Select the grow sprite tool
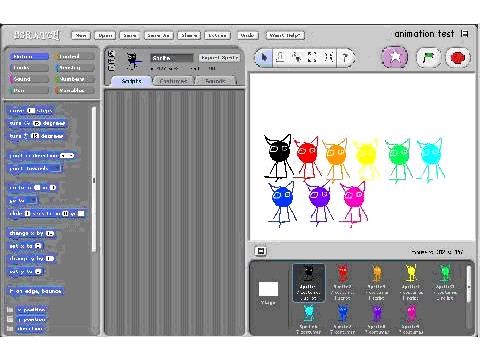This screenshot has width=480, height=360. [x=312, y=58]
